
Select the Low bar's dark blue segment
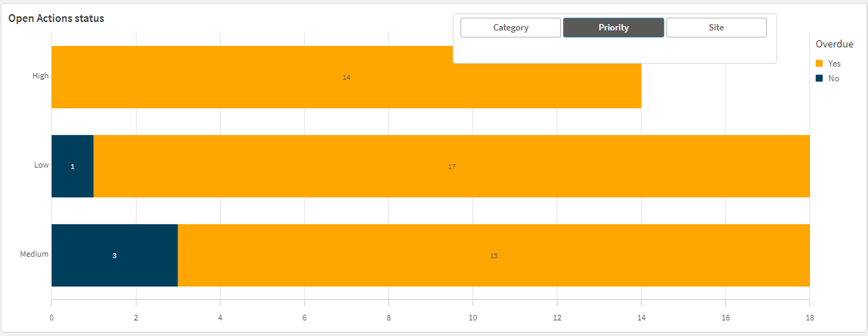click(x=72, y=166)
